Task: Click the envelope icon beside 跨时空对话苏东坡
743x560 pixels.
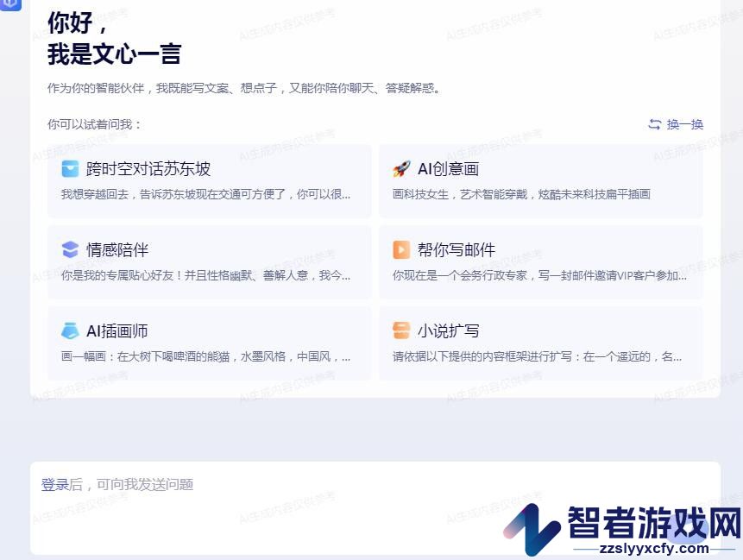Action: (70, 168)
